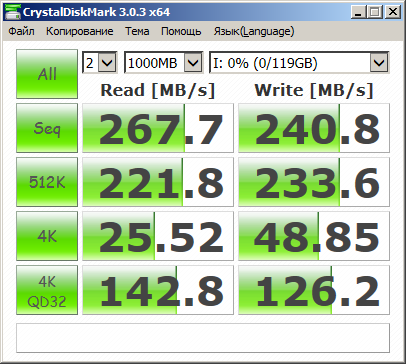Image resolution: width=406 pixels, height=364 pixels.
Task: Click the 512K read result 221.8
Action: point(158,182)
